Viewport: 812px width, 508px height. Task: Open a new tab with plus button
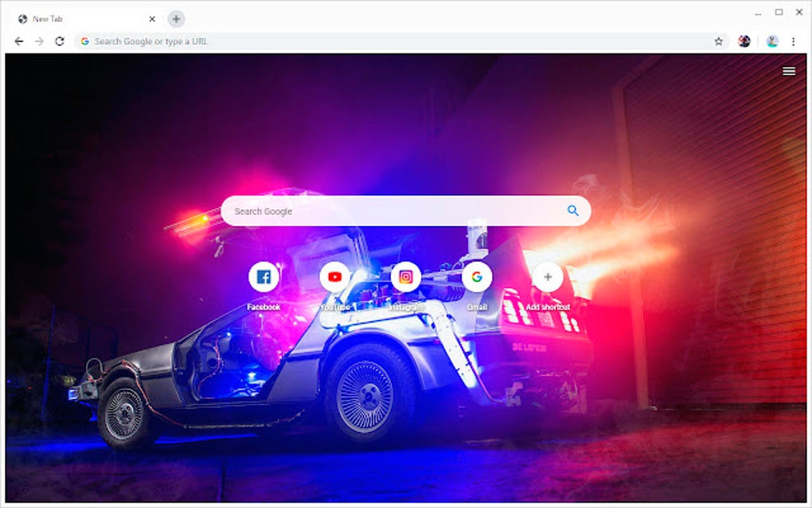pyautogui.click(x=176, y=19)
